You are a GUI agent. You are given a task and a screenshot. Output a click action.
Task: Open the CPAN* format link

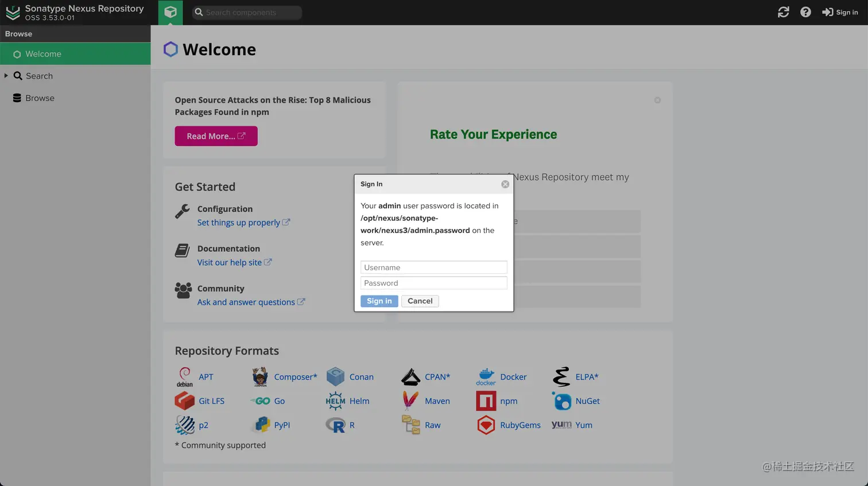click(x=437, y=377)
